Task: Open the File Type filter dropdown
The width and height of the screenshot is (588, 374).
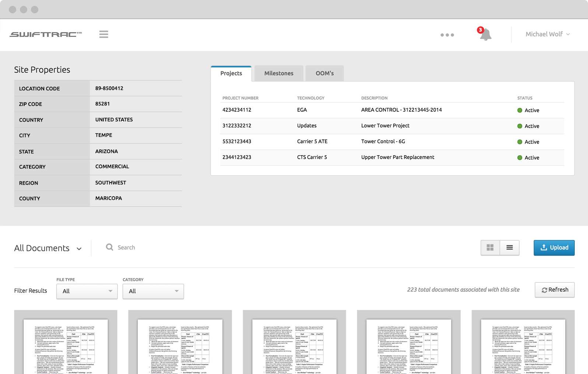Action: 87,291
